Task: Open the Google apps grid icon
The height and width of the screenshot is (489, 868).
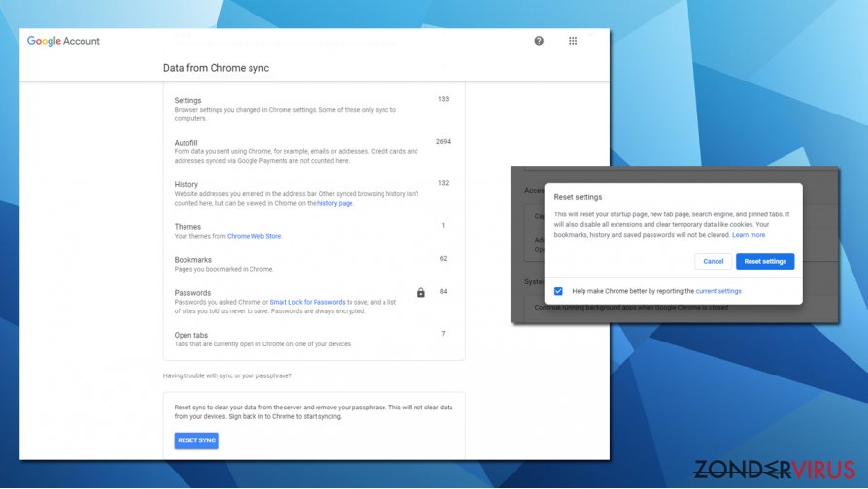Action: point(573,41)
